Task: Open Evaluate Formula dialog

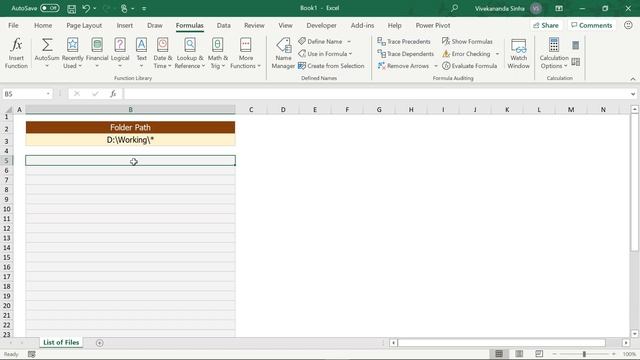Action: tap(469, 66)
